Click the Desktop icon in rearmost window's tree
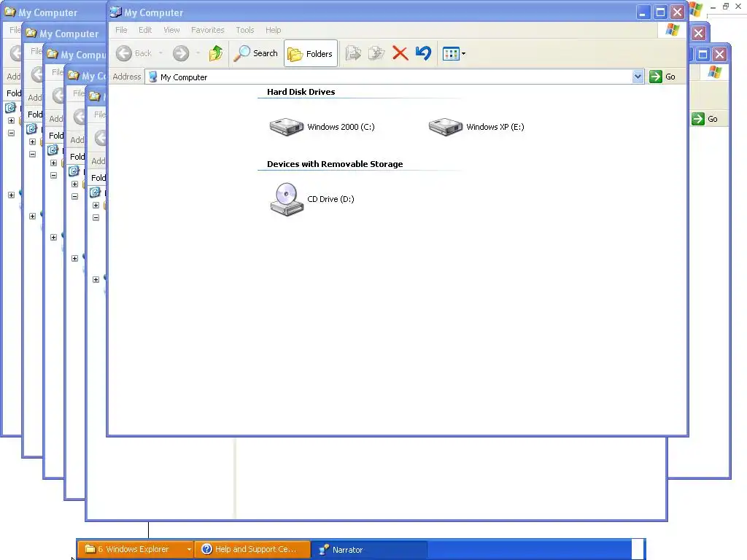Image resolution: width=747 pixels, height=560 pixels. (x=10, y=108)
